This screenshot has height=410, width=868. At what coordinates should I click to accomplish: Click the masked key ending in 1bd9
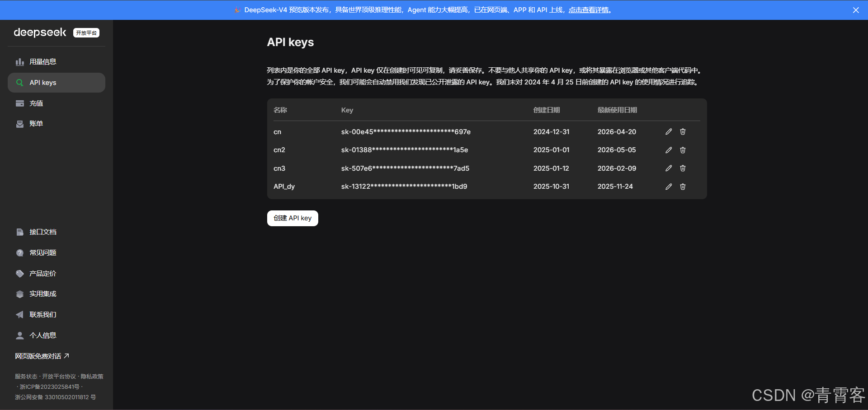tap(404, 186)
